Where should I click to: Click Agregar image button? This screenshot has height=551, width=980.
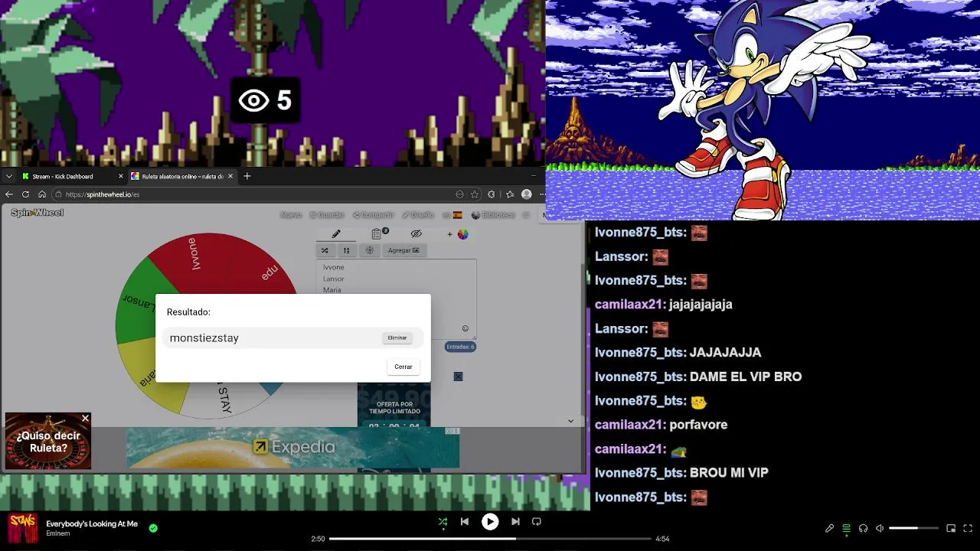403,250
